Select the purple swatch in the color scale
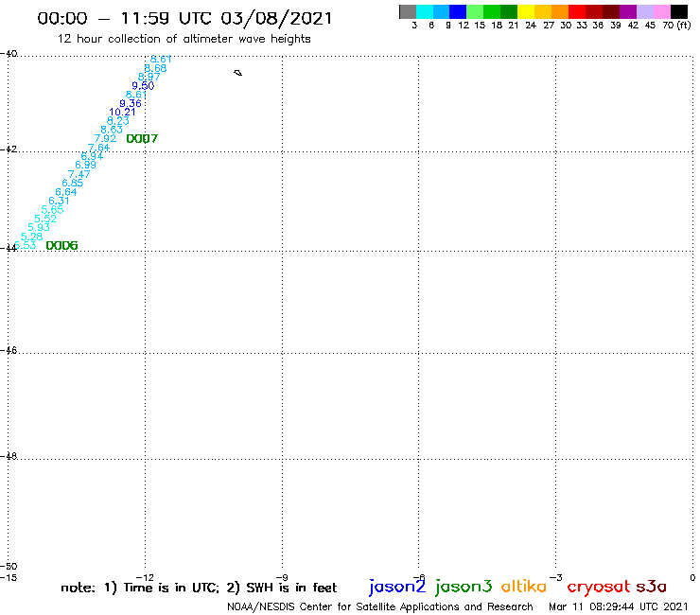 pyautogui.click(x=627, y=11)
